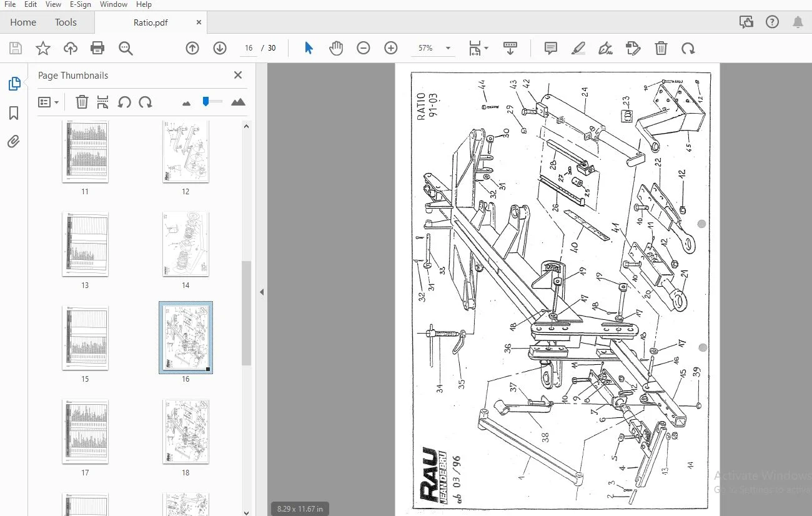Screen dimensions: 812x516
Task: Add a sticky note comment
Action: [551, 48]
